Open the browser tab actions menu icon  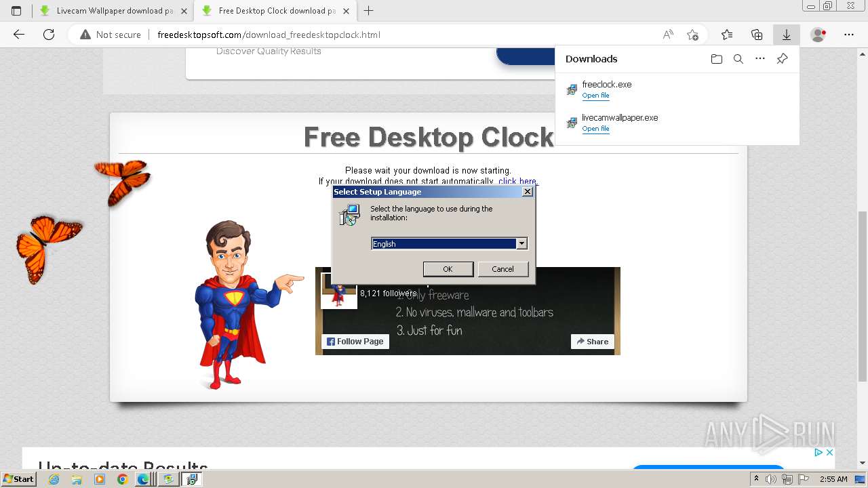(x=16, y=11)
